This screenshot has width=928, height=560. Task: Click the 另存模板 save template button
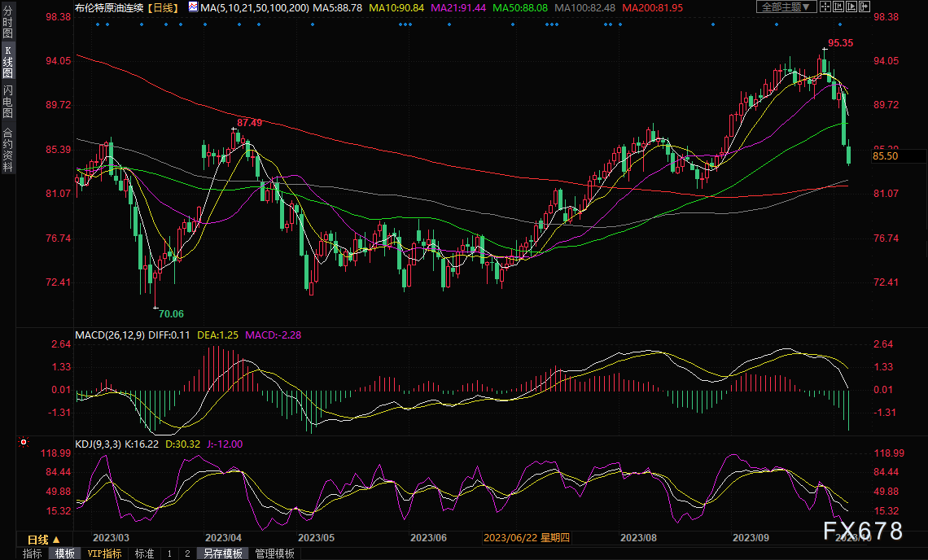[x=223, y=553]
